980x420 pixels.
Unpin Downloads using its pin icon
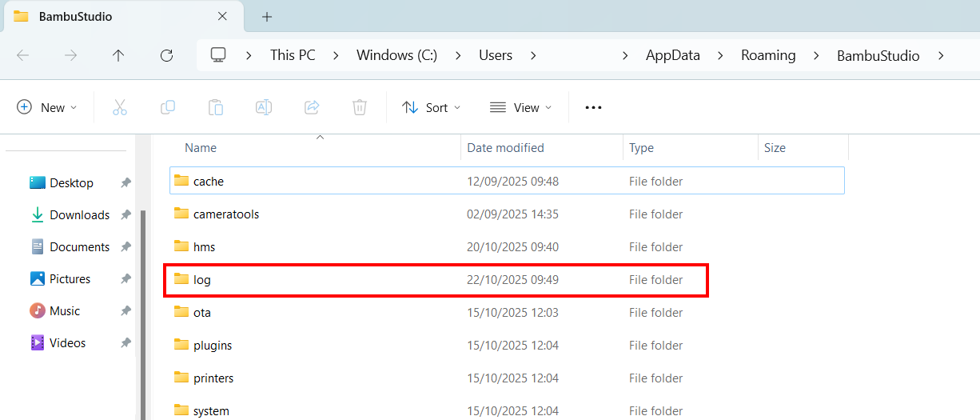pyautogui.click(x=125, y=215)
